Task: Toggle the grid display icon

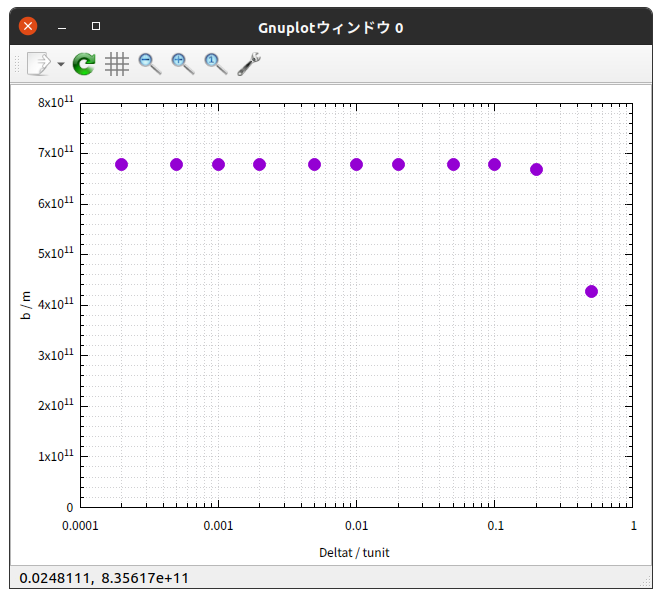Action: pyautogui.click(x=117, y=64)
